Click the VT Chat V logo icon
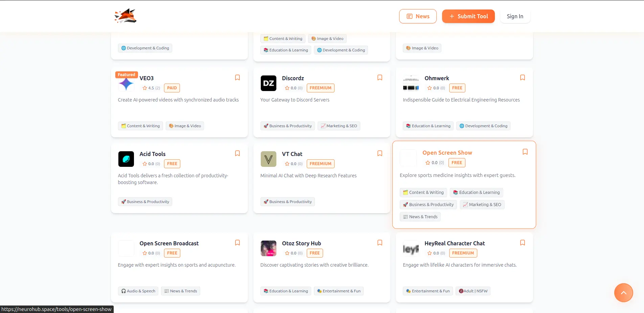 point(269,159)
